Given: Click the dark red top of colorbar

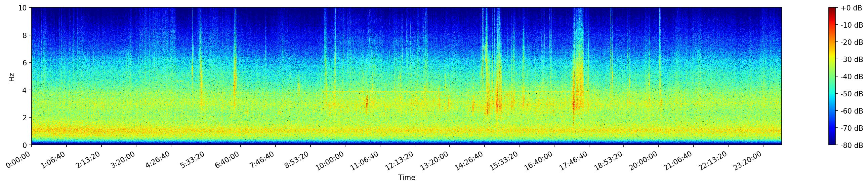Looking at the screenshot, I should pyautogui.click(x=832, y=9).
